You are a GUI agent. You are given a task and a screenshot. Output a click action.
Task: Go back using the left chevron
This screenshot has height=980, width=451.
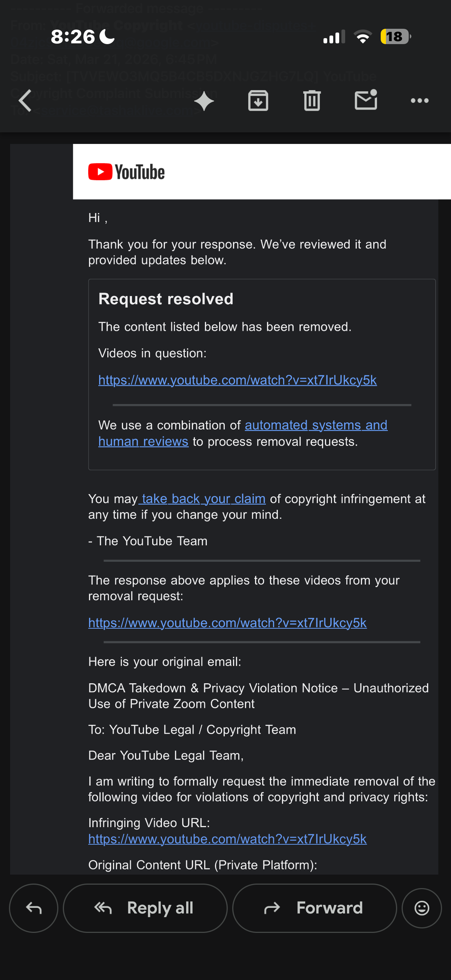click(x=25, y=101)
